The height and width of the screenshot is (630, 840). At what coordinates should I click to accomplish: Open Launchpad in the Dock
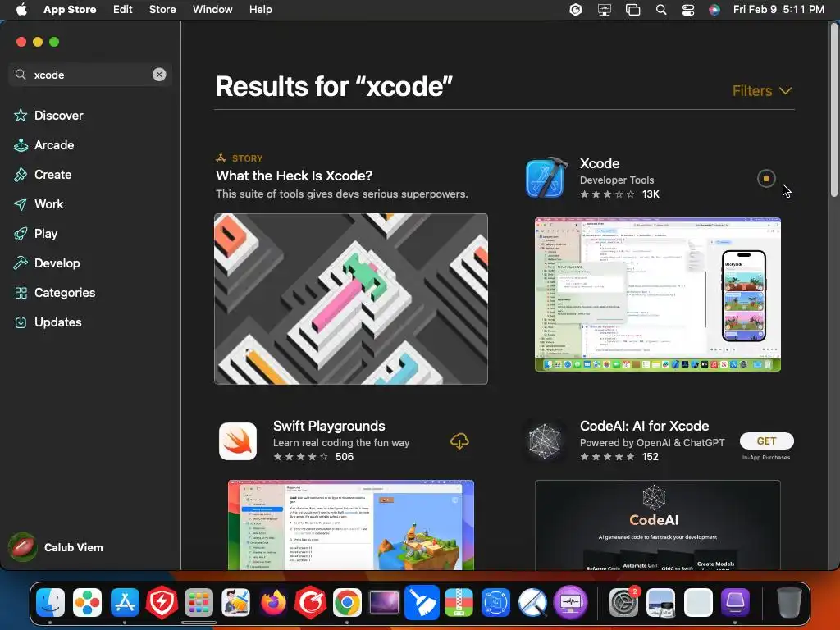coord(199,602)
